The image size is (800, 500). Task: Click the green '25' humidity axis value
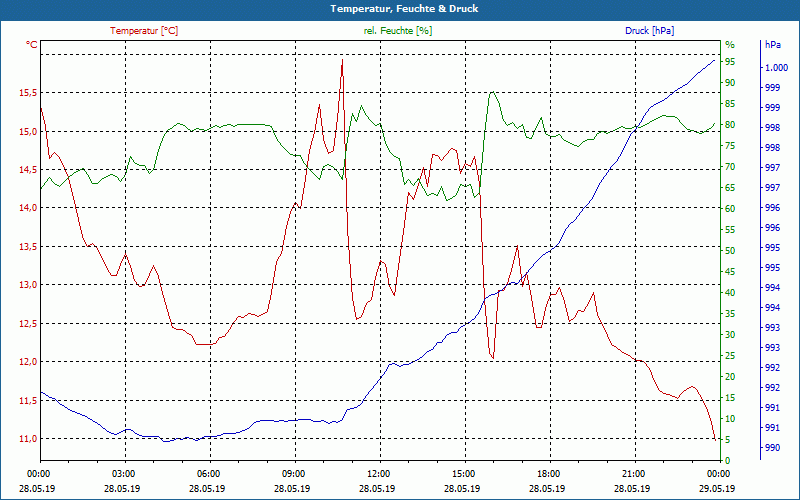tap(730, 356)
